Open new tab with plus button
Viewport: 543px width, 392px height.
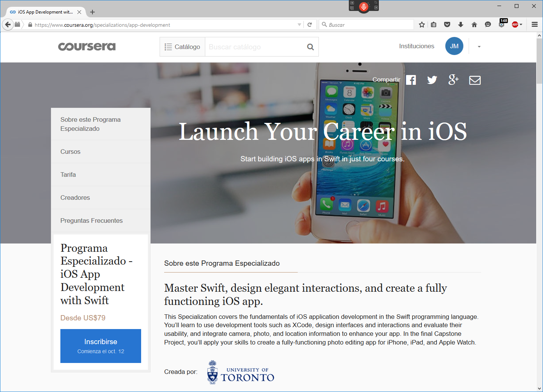[92, 12]
